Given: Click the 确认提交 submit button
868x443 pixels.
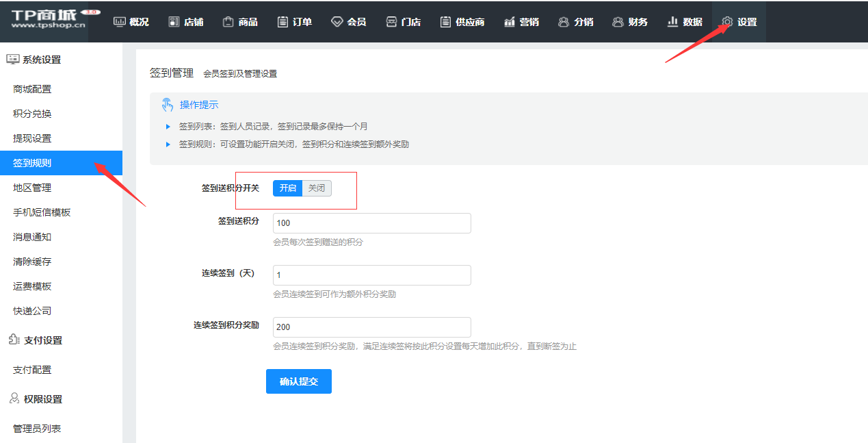Looking at the screenshot, I should pos(299,381).
